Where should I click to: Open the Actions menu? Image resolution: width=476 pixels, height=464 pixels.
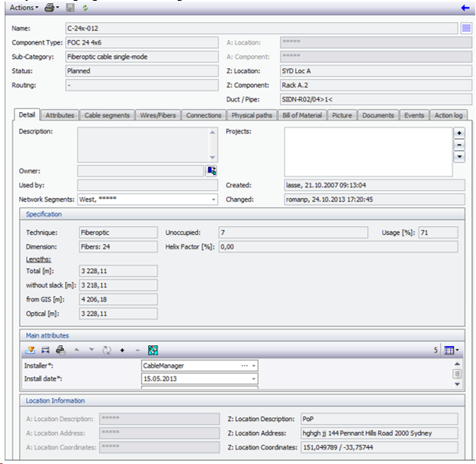[x=24, y=8]
